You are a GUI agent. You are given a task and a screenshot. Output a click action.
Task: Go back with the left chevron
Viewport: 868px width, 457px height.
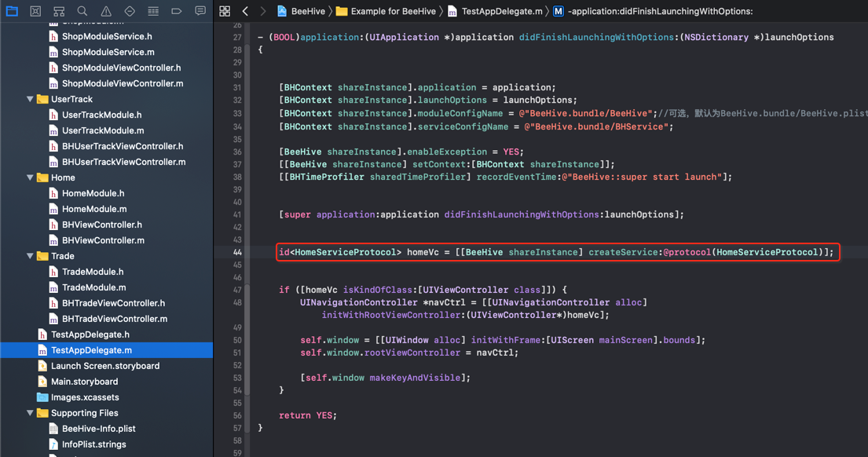coord(245,11)
